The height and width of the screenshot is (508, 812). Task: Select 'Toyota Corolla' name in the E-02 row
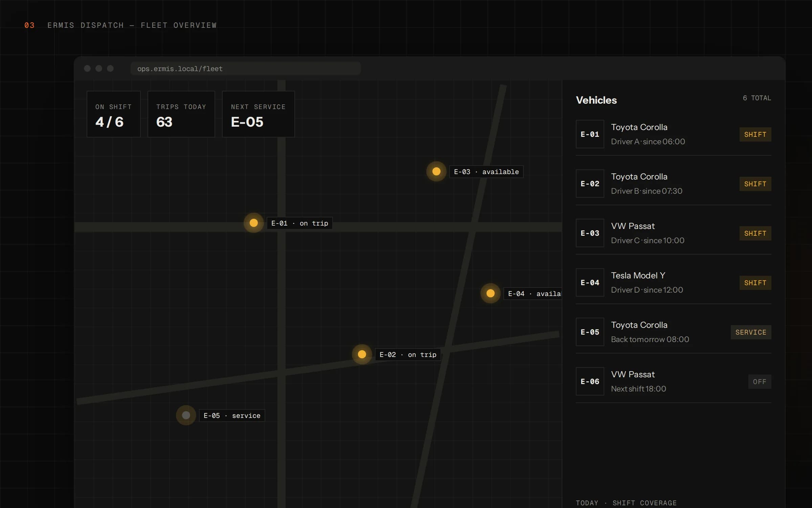pos(639,177)
